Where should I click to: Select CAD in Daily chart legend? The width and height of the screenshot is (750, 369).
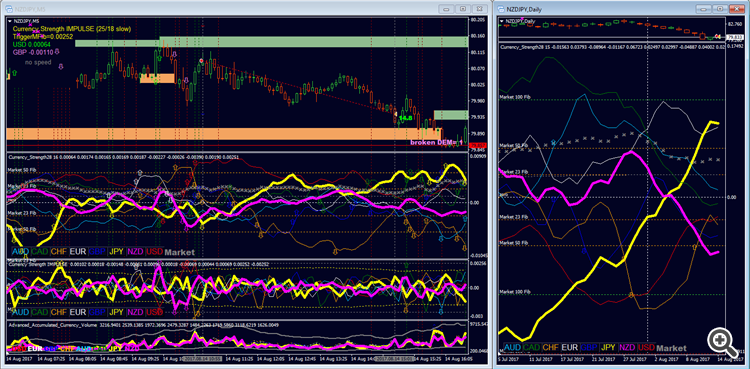coord(532,347)
